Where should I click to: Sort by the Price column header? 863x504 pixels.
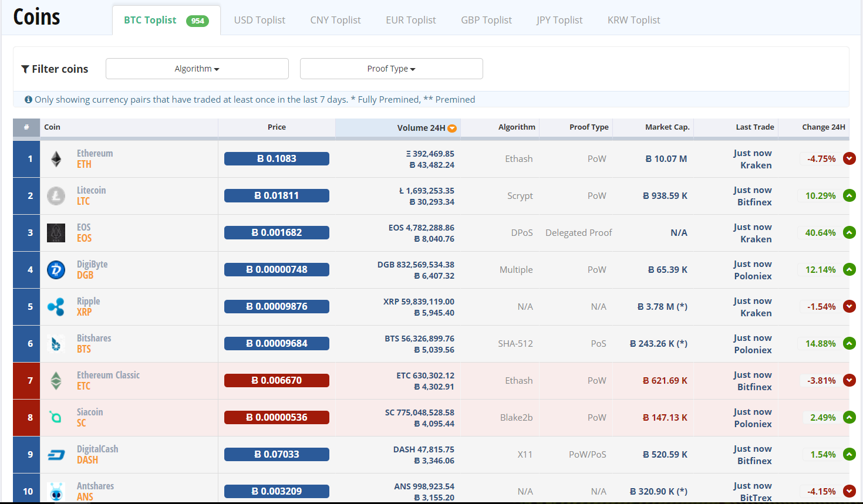point(277,127)
